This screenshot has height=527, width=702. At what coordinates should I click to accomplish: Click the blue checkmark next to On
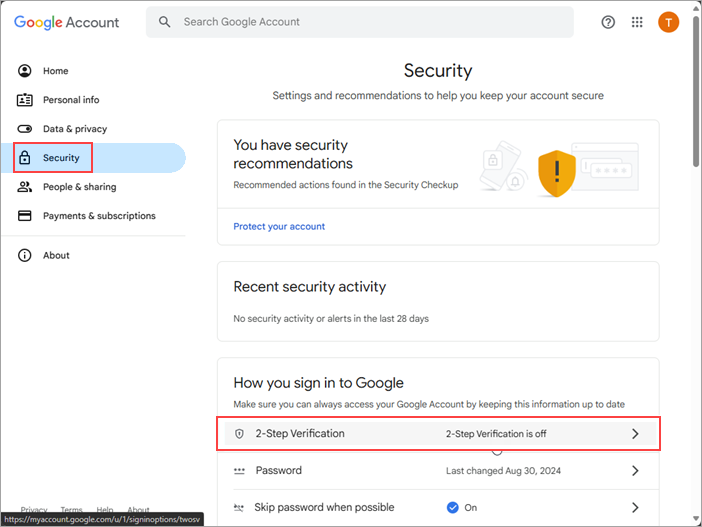click(453, 507)
